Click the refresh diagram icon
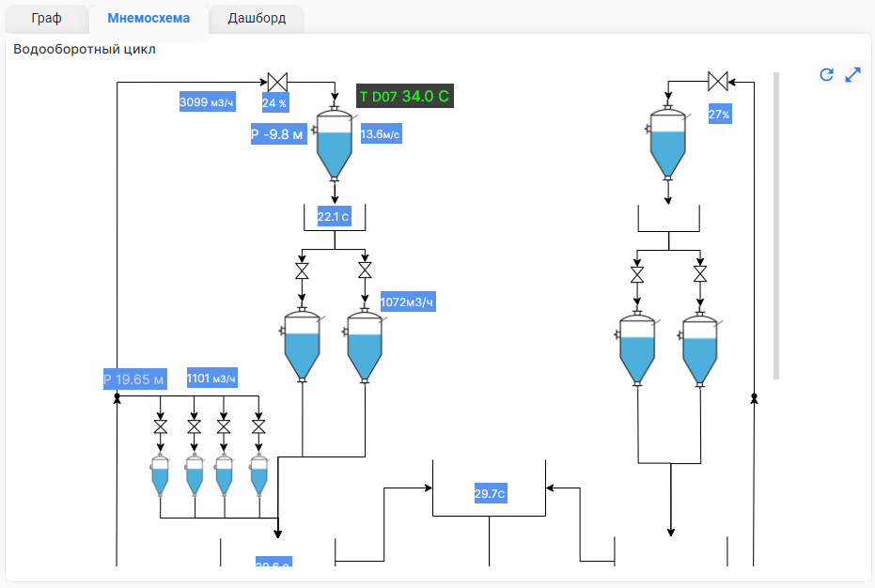875x588 pixels. click(x=827, y=75)
